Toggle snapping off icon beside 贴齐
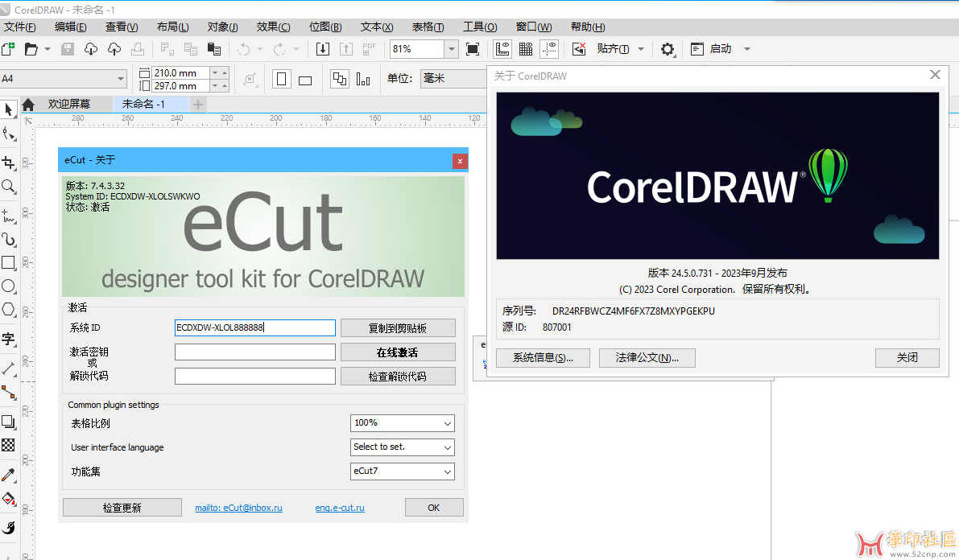 pos(579,49)
